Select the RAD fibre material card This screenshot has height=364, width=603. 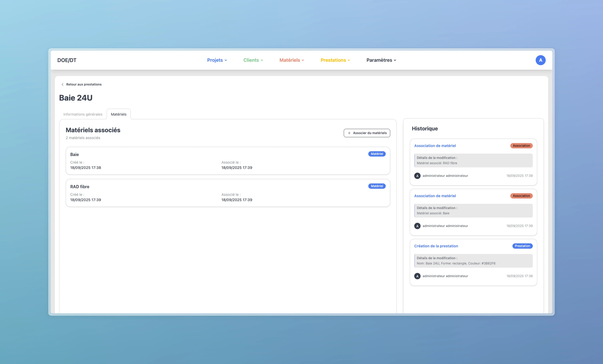(x=228, y=193)
